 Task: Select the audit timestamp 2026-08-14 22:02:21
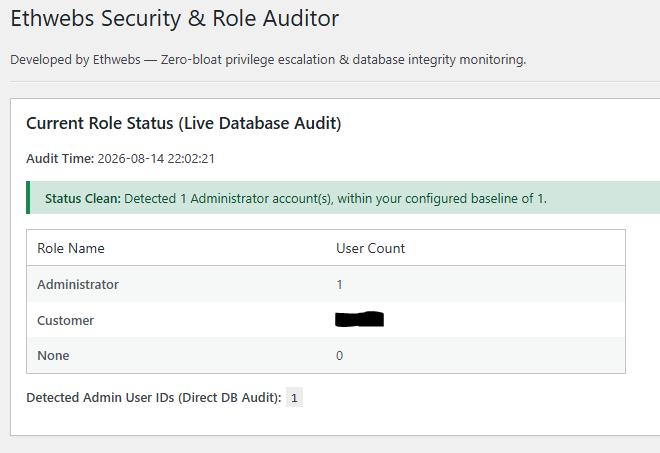point(156,159)
